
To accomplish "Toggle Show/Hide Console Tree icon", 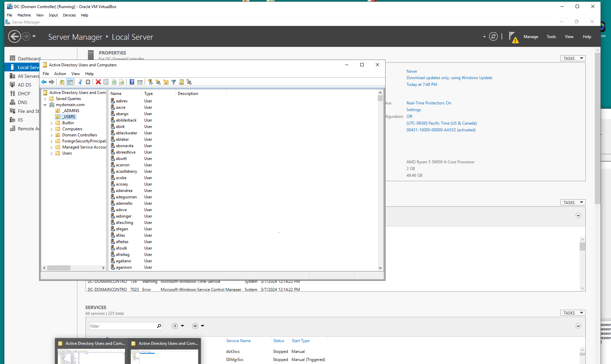I will 70,82.
